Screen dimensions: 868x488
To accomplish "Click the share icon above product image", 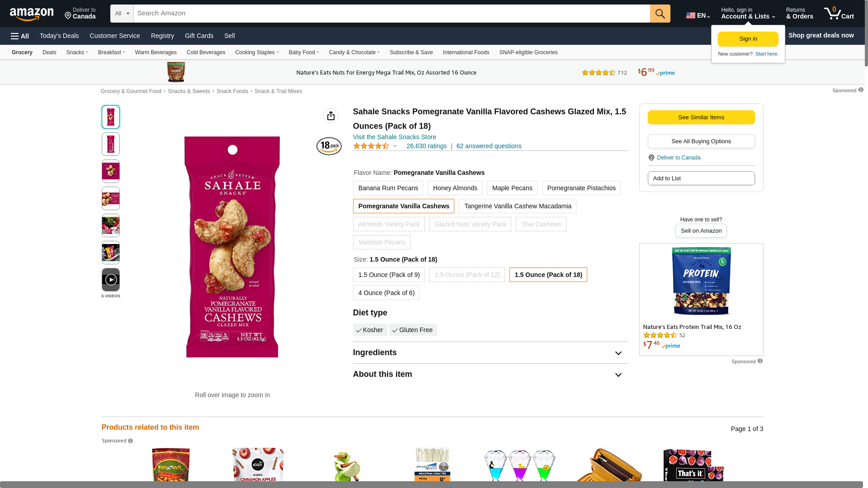I will click(331, 116).
